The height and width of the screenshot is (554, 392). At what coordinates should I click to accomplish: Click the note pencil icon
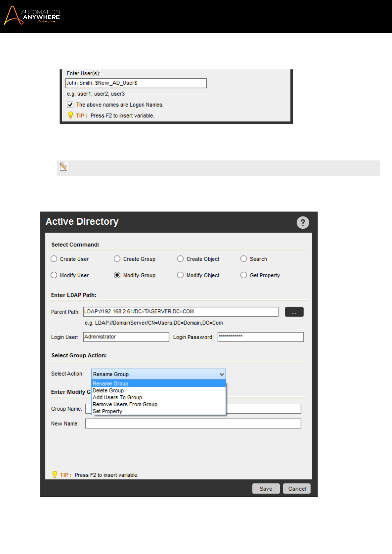pyautogui.click(x=64, y=167)
